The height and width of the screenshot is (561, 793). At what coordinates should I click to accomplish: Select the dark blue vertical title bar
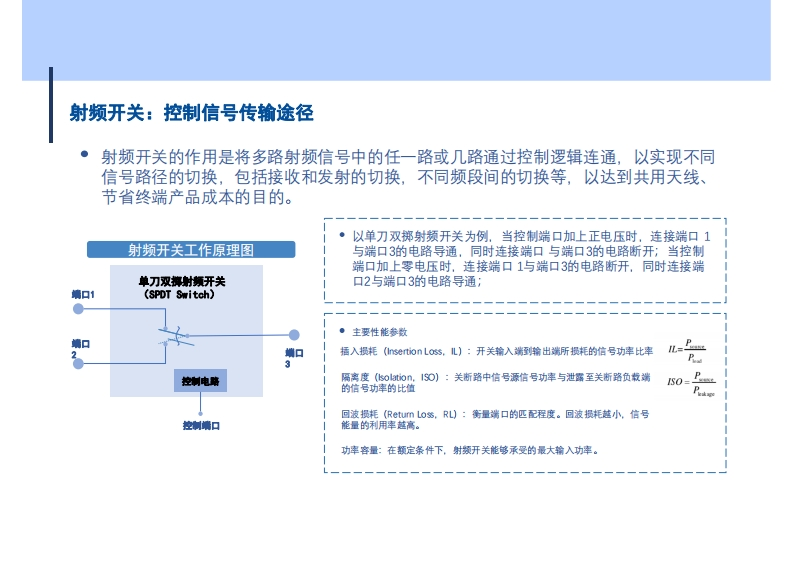point(51,105)
